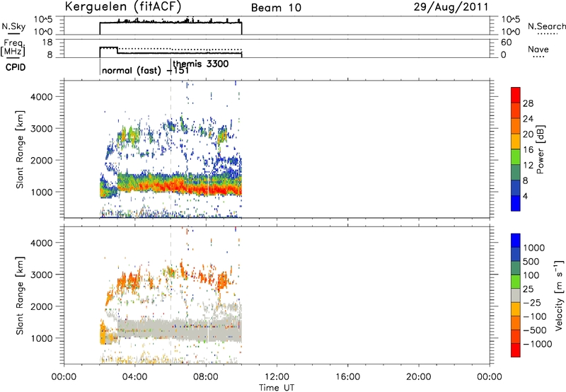
Task: Click the "Freq. [MHz]" axis label
Action: [13, 48]
